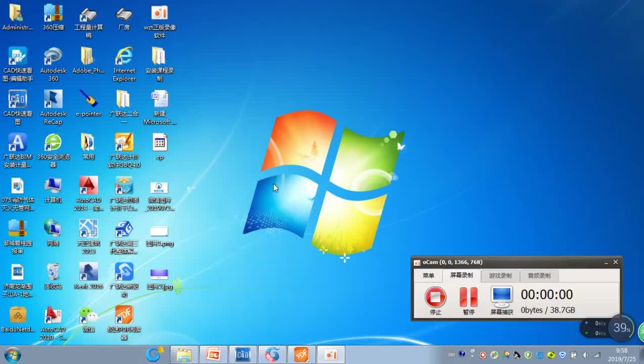The width and height of the screenshot is (644, 364).
Task: Click the blue help question-mark tray icon
Action: tap(462, 354)
